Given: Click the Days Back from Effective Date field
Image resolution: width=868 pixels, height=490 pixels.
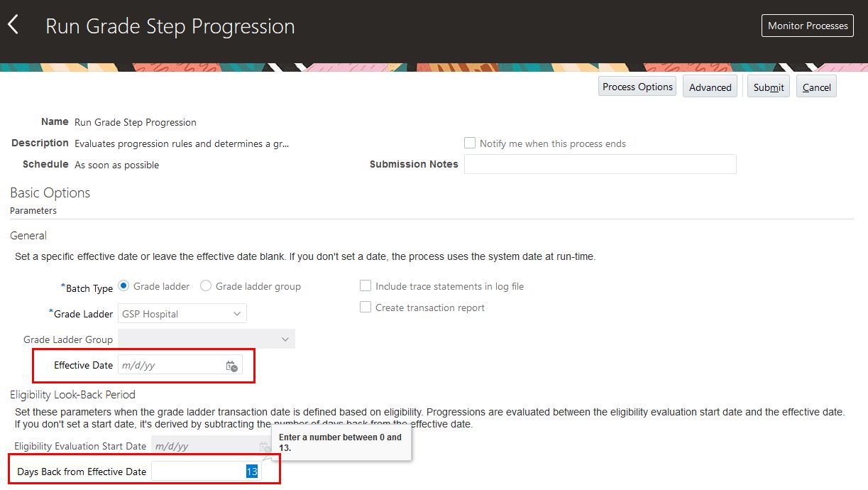Looking at the screenshot, I should [199, 472].
